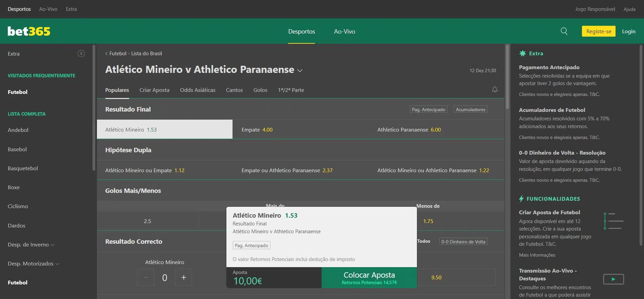644x299 pixels.
Task: Click the Criar Aposta de Futebol list icon
Action: tap(614, 221)
